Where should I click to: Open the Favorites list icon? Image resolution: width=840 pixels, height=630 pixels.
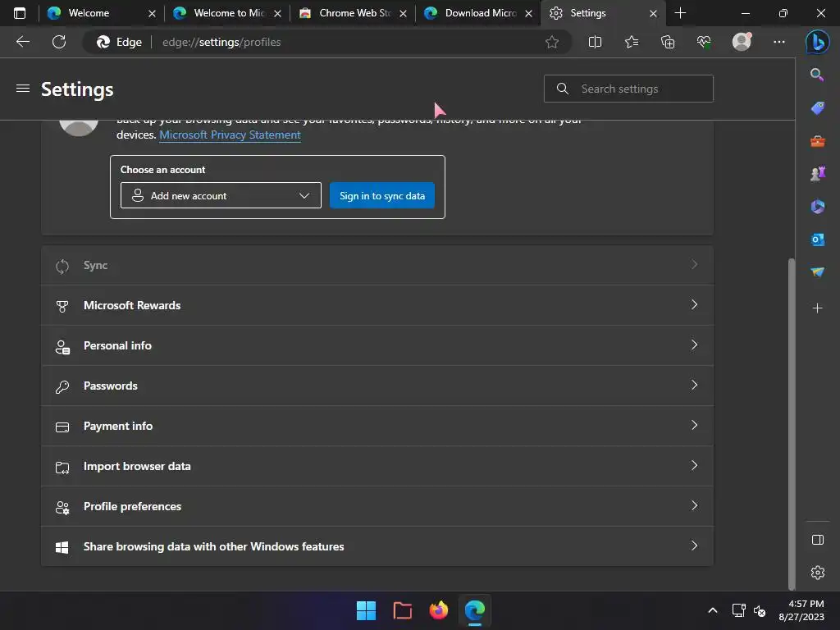(x=632, y=42)
